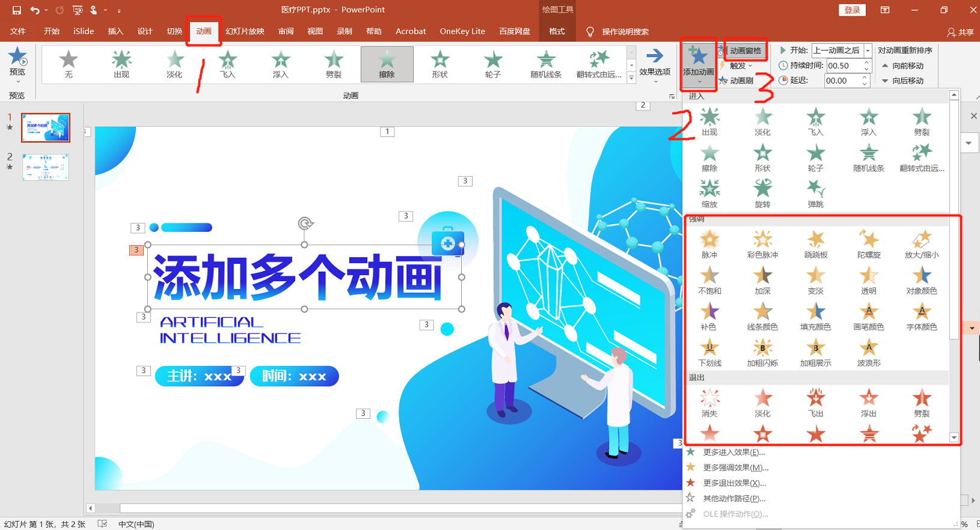Screen dimensions: 980x530
Task: Add 旋转 entrance effect from the dropdown
Action: (x=762, y=194)
